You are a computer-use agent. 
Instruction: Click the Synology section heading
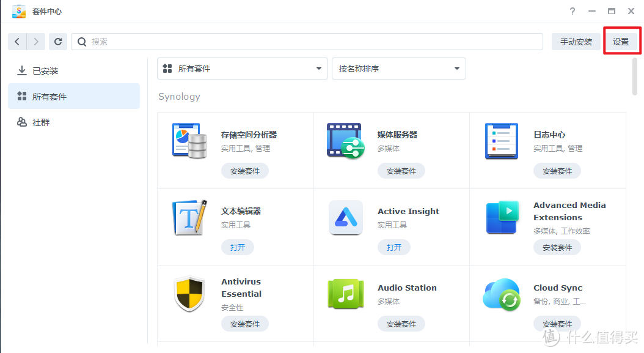pyautogui.click(x=180, y=96)
